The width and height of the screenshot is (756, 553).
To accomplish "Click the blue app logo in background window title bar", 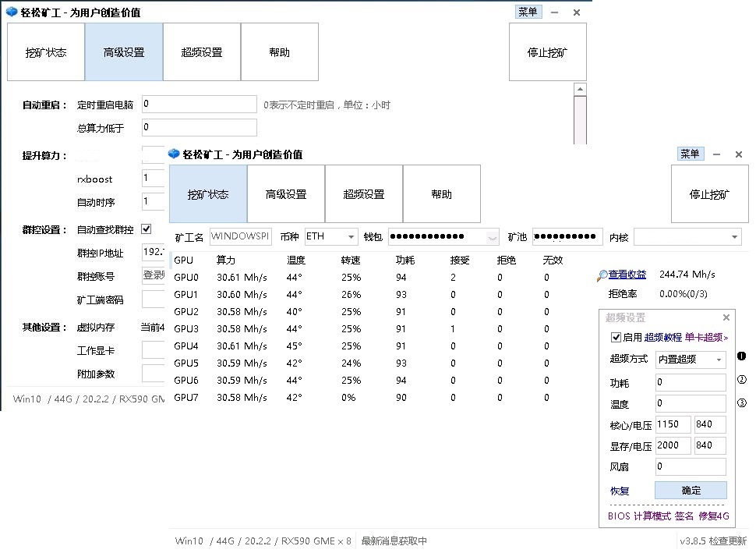I will point(11,12).
